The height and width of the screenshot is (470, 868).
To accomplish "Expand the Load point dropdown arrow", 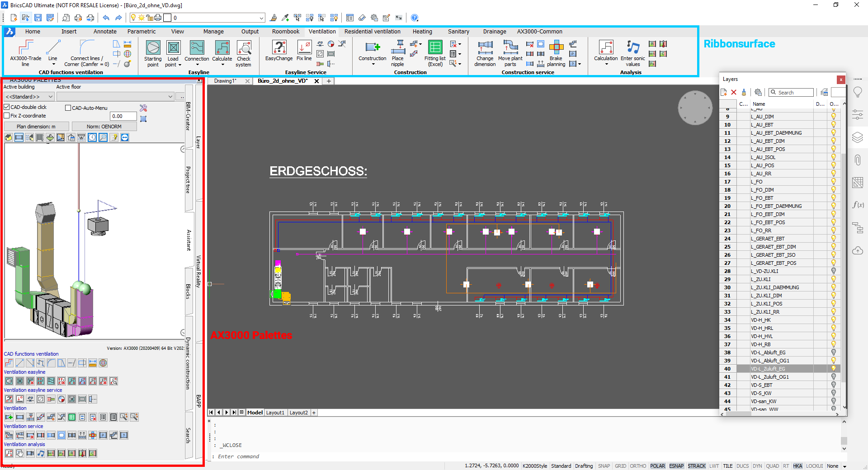I will [180, 65].
